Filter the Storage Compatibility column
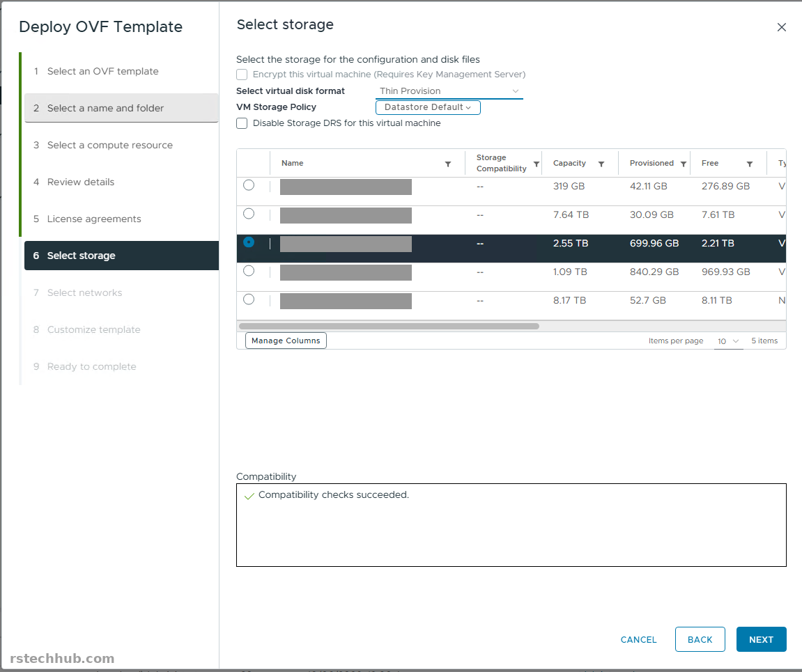 coord(536,164)
